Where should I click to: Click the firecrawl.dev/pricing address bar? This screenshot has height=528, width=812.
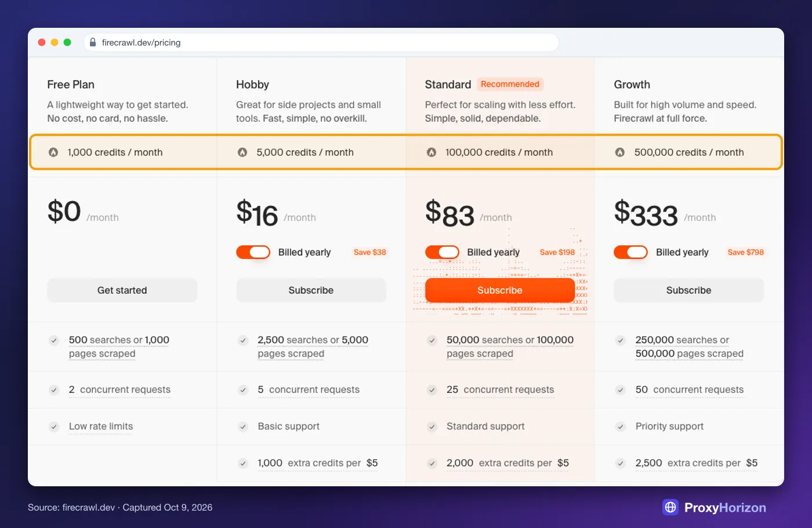321,42
